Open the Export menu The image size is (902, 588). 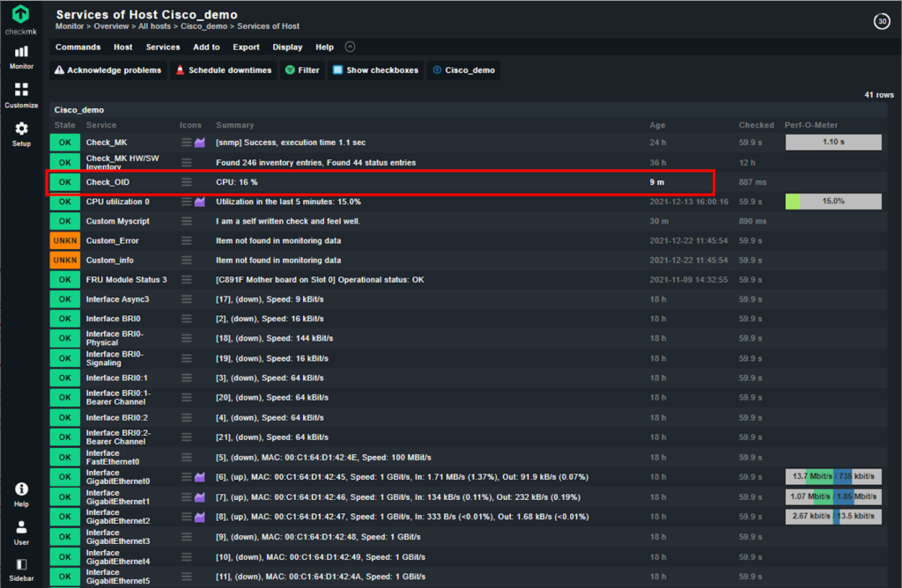tap(247, 48)
